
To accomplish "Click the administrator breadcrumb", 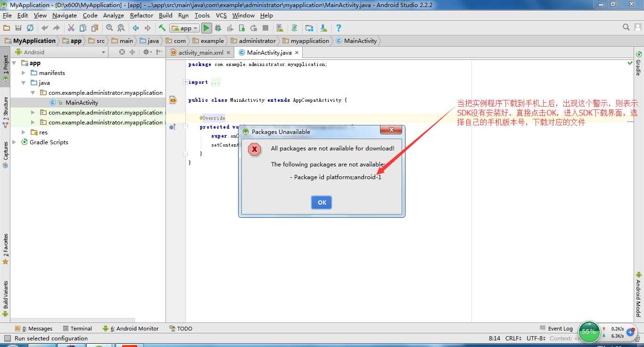I will (253, 41).
